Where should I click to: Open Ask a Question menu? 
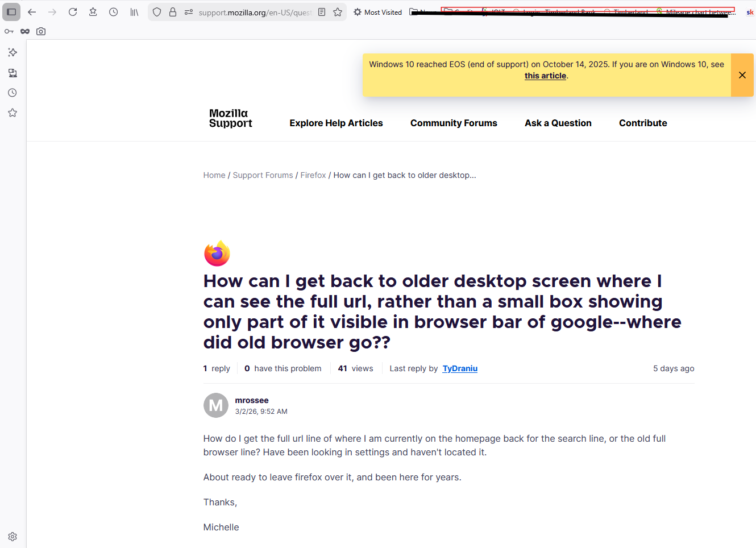(x=558, y=123)
